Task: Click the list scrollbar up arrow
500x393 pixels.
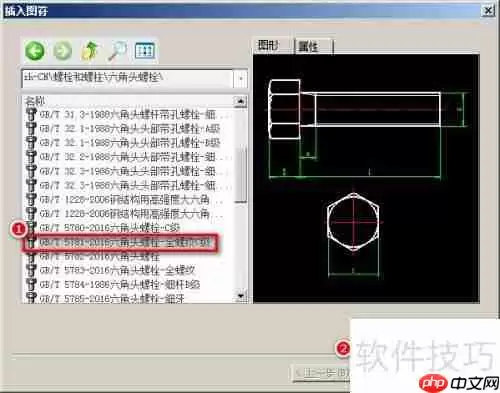Action: click(x=240, y=101)
